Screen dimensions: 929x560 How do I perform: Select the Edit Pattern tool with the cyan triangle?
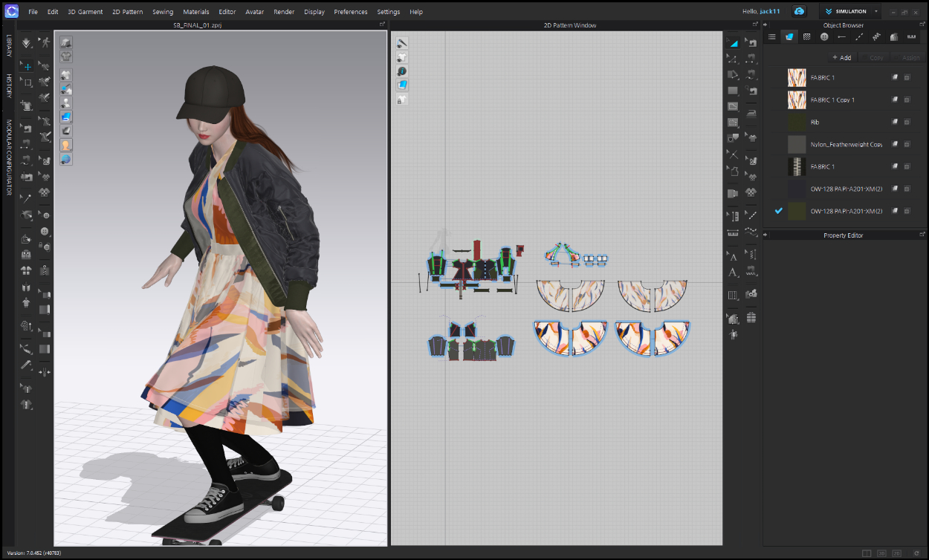click(x=733, y=44)
